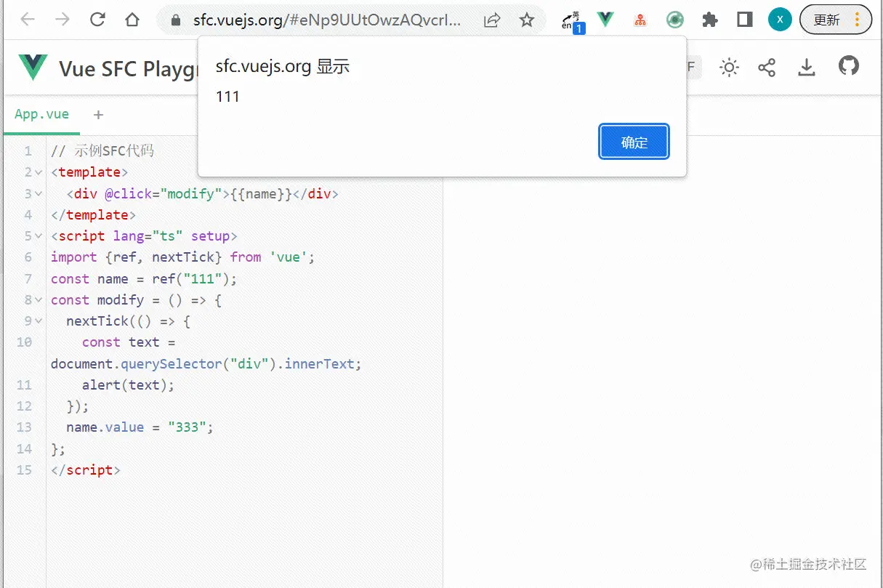Open the Extensions puzzle menu
The width and height of the screenshot is (883, 588).
pyautogui.click(x=710, y=20)
